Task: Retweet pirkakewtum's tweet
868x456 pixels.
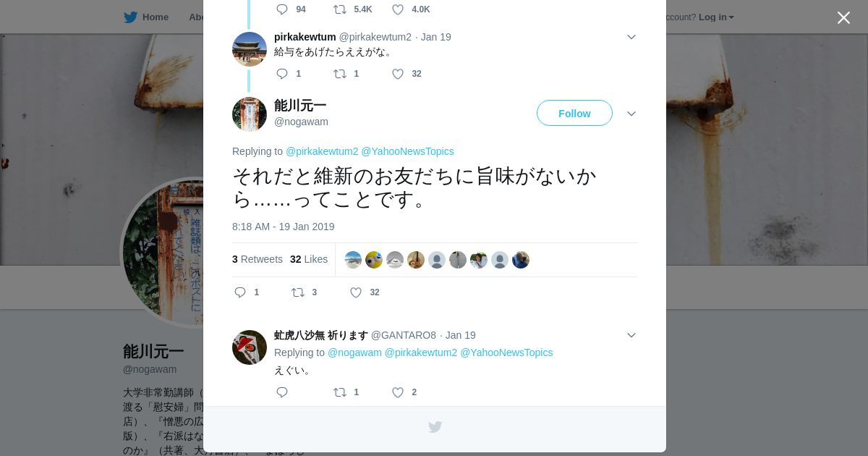Action: pyautogui.click(x=340, y=74)
